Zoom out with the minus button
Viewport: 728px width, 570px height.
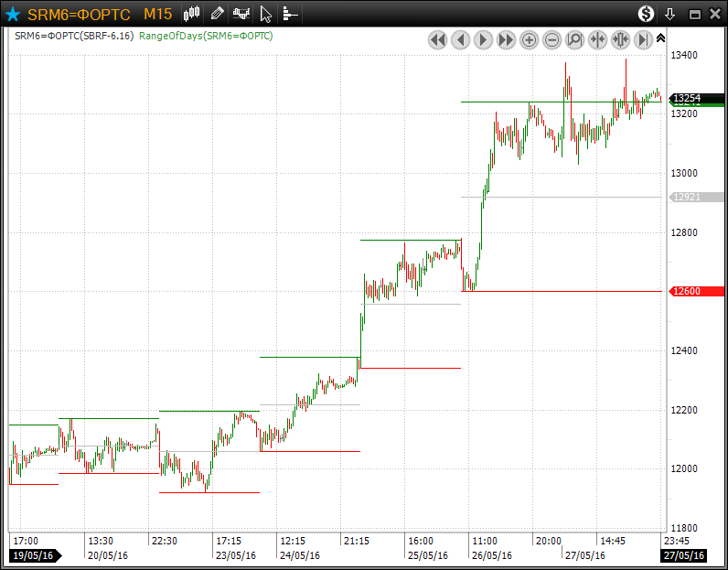pyautogui.click(x=551, y=39)
